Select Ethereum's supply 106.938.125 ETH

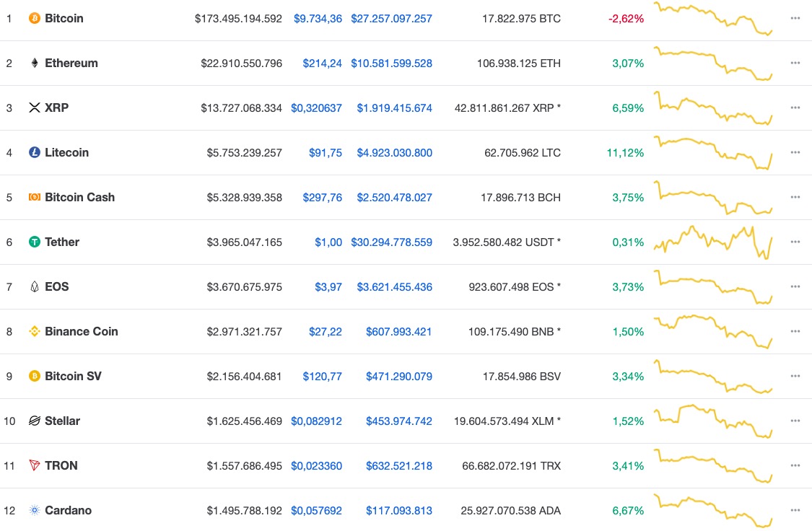pyautogui.click(x=519, y=63)
